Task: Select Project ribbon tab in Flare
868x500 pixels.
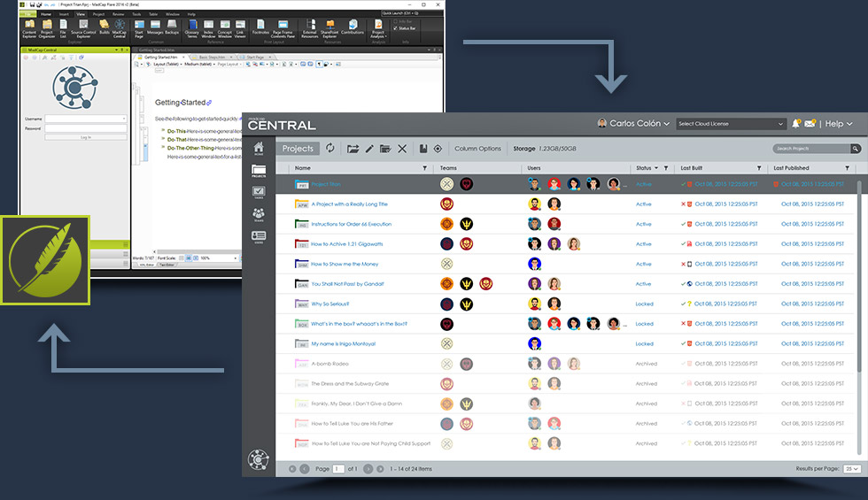Action: click(x=98, y=14)
